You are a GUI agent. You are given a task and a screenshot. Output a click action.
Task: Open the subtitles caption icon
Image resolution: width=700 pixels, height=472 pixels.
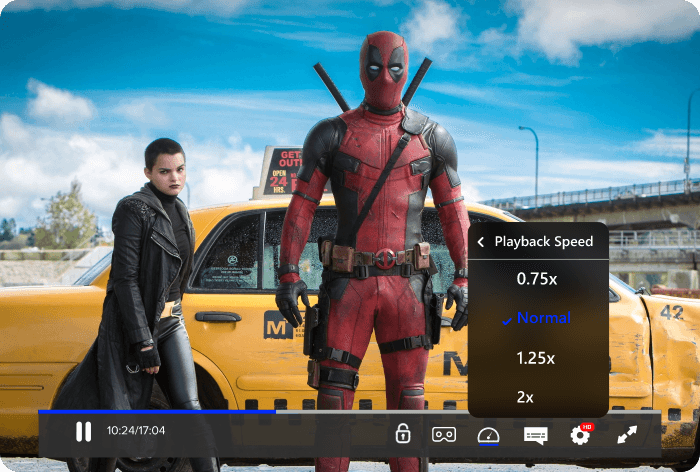(x=536, y=435)
